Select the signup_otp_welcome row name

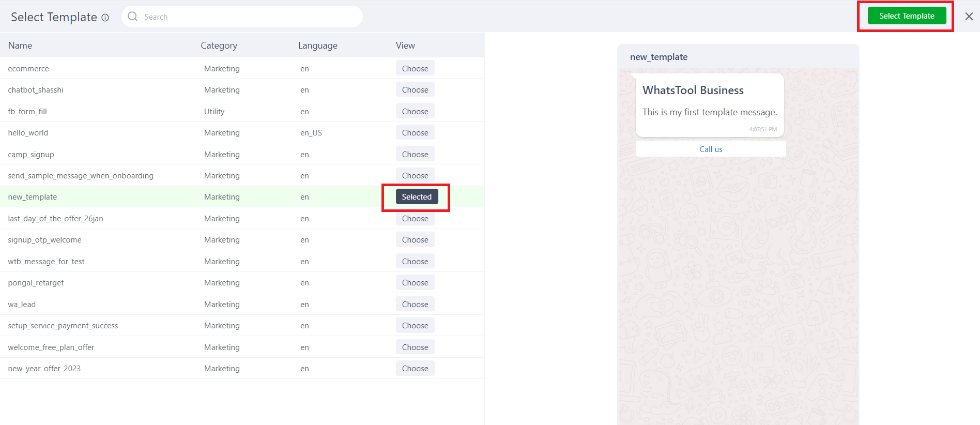(44, 239)
